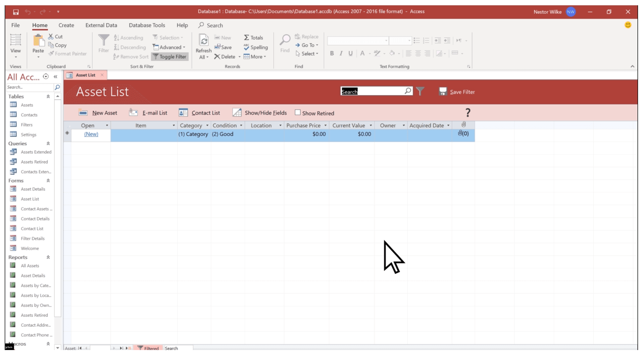Click the large Filter funnel icon
The image size is (644, 356).
pyautogui.click(x=104, y=40)
